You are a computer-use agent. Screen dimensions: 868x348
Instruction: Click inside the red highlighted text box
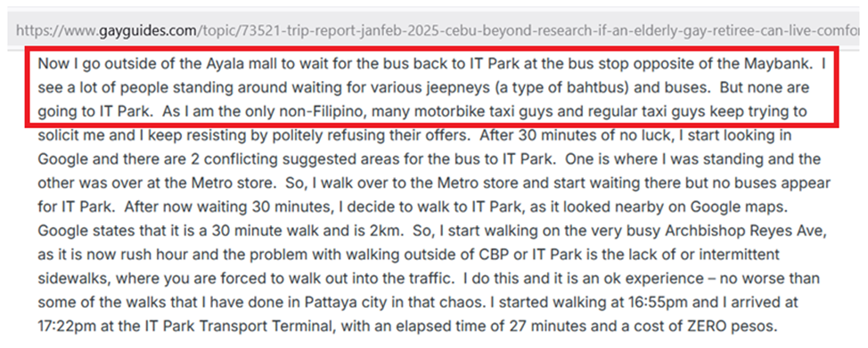[432, 87]
